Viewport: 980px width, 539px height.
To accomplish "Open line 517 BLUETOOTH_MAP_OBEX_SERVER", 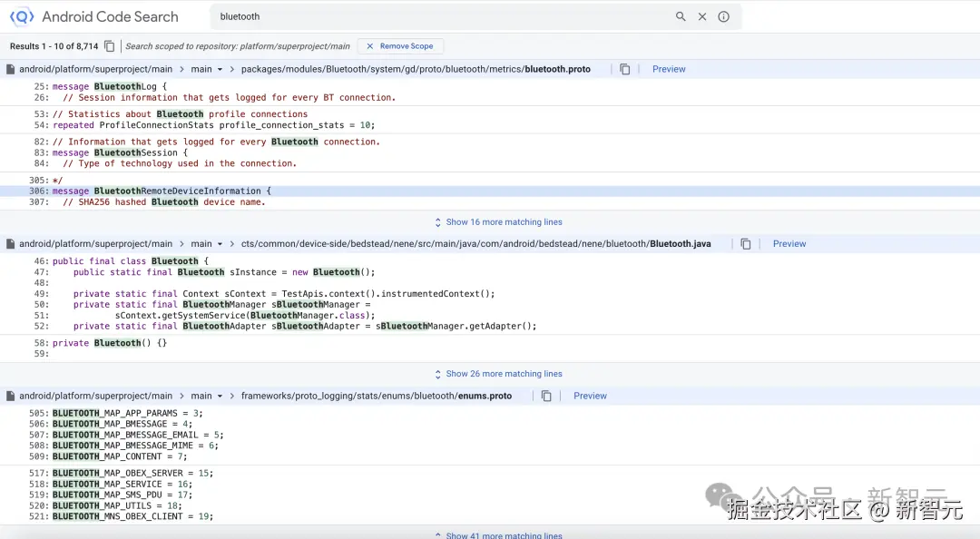I will 132,474.
